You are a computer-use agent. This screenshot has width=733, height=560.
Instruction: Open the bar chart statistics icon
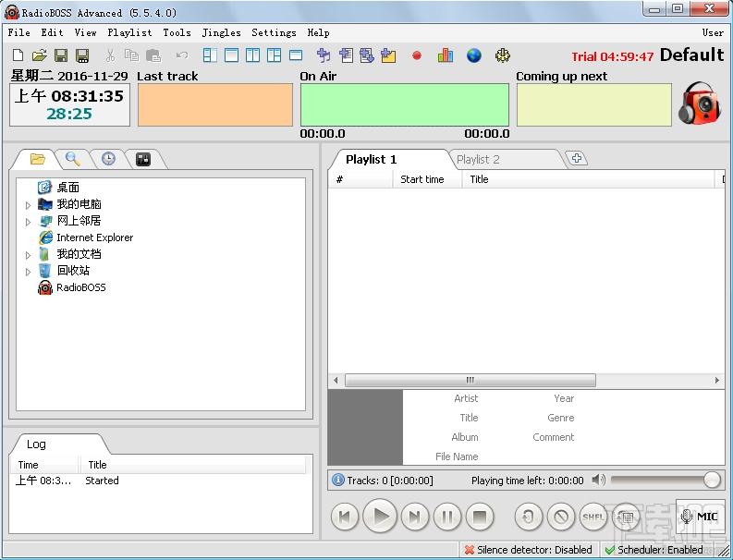[x=445, y=55]
